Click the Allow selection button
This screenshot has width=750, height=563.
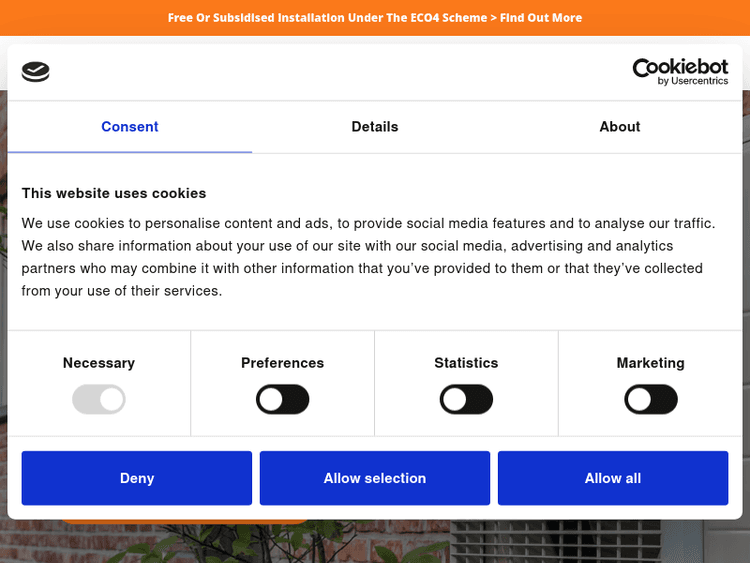[375, 478]
